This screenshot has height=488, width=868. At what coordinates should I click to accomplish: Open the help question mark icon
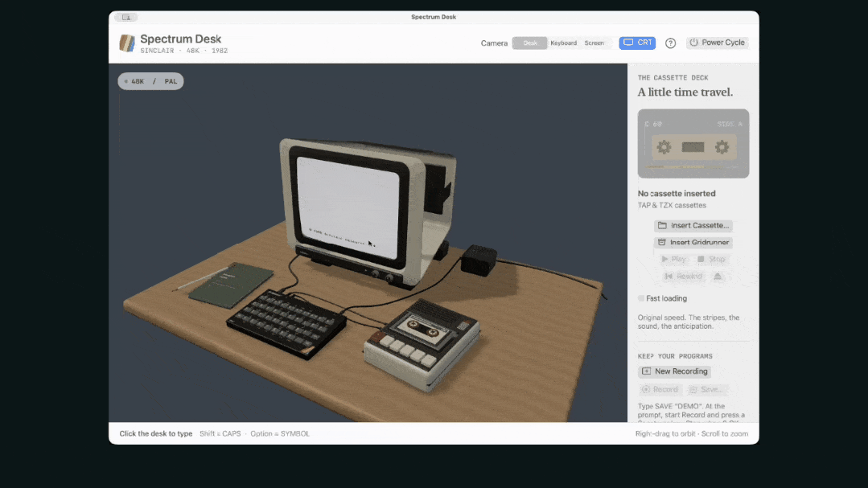[670, 43]
